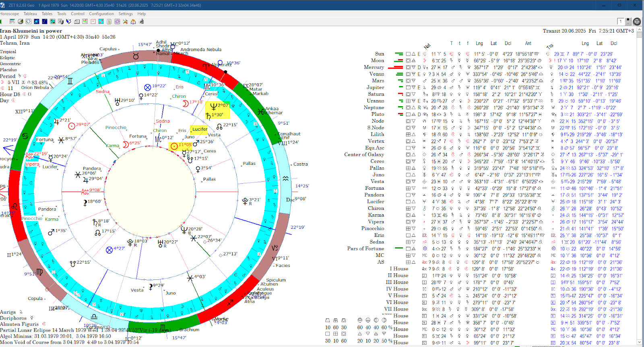Viewport: 644px width, 347px height.
Task: Click the clock face toolbar icon
Action: point(93,21)
